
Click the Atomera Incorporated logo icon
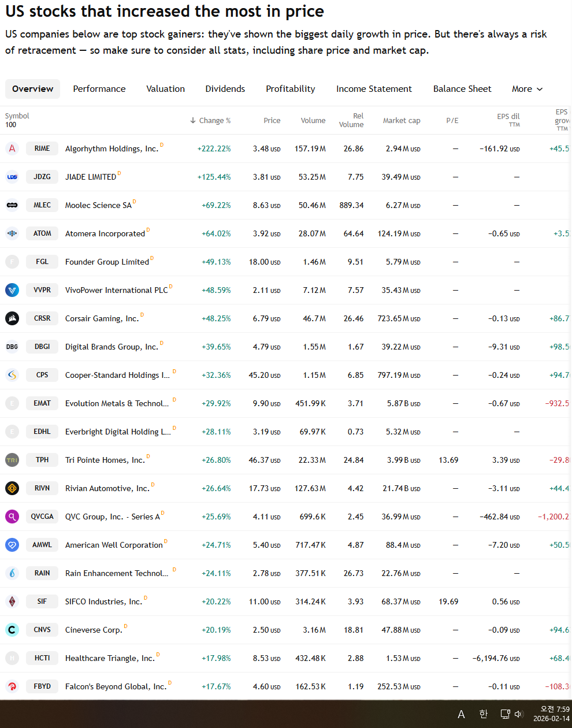click(12, 233)
